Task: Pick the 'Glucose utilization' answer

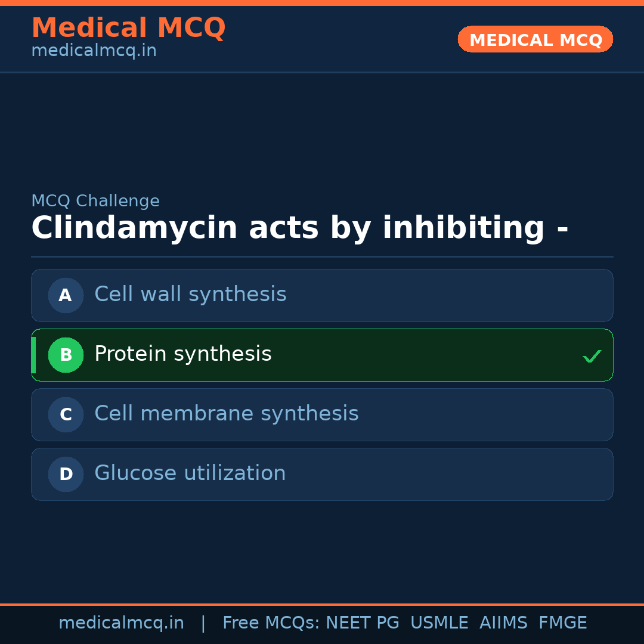Action: (190, 473)
